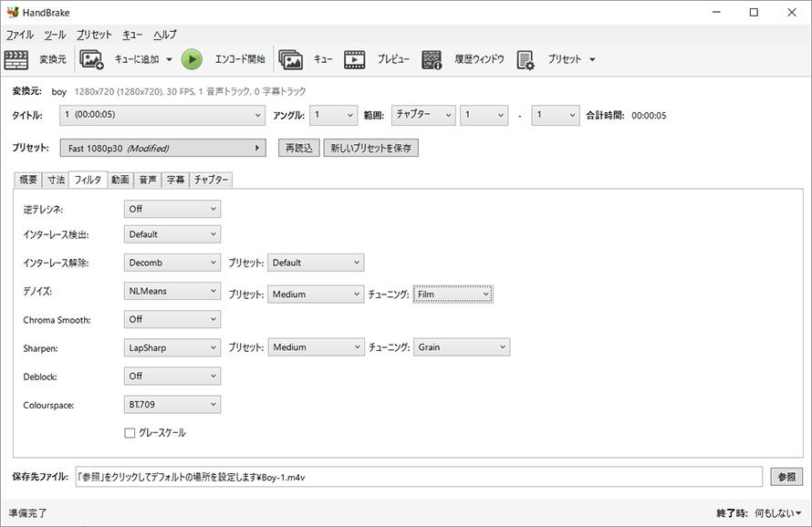Switch to the 動画 tab
The width and height of the screenshot is (812, 527).
tap(120, 180)
